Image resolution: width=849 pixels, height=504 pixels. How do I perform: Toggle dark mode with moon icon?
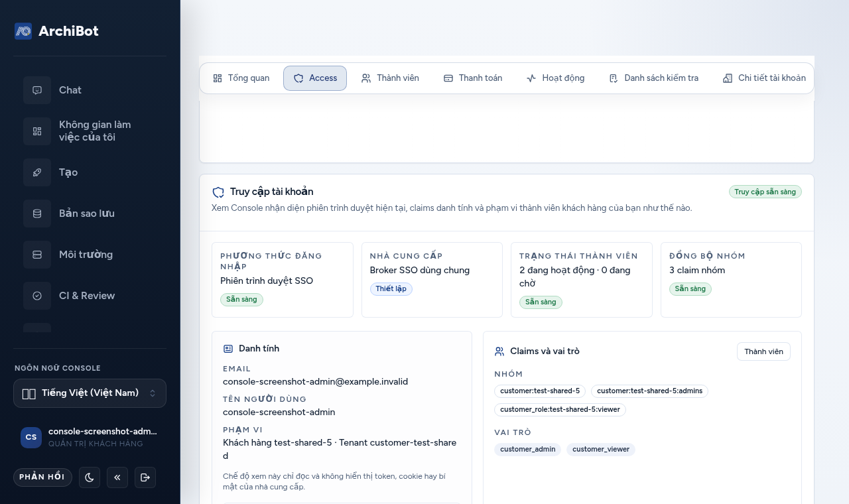point(90,477)
